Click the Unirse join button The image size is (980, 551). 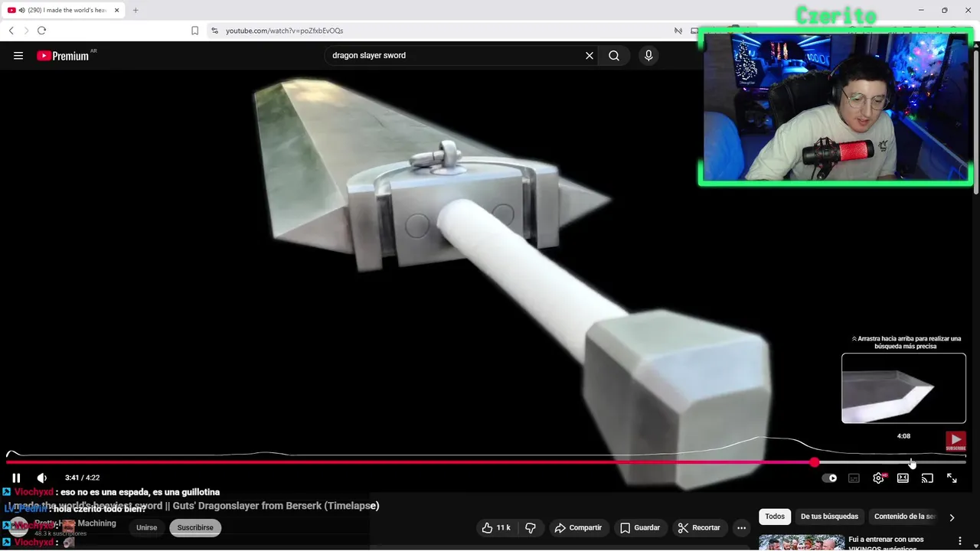pos(146,527)
